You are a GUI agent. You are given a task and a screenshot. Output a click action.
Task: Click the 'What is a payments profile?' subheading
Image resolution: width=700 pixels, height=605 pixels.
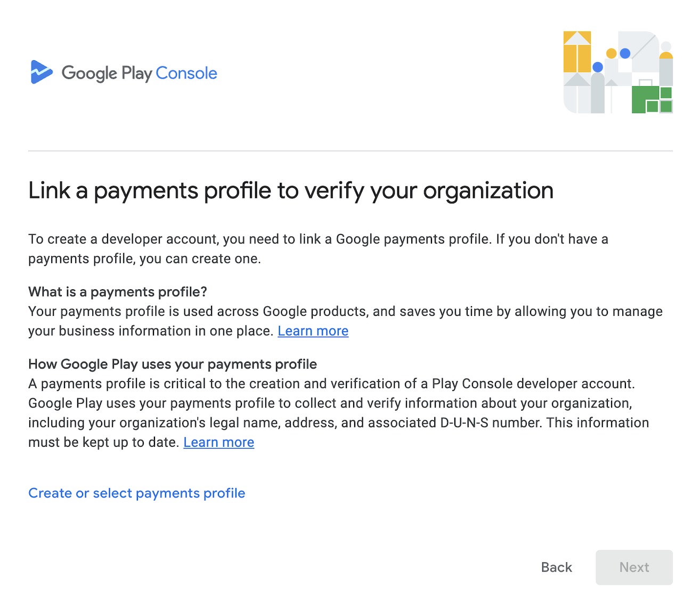[x=118, y=292]
